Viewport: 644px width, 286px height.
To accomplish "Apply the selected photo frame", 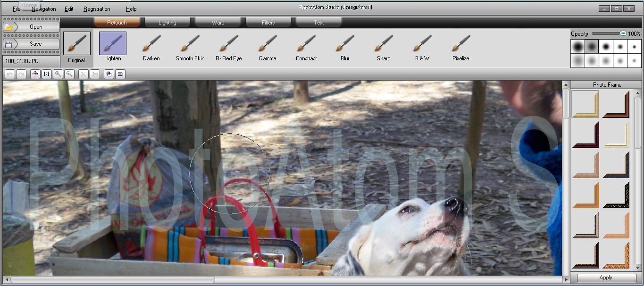I will [x=606, y=278].
